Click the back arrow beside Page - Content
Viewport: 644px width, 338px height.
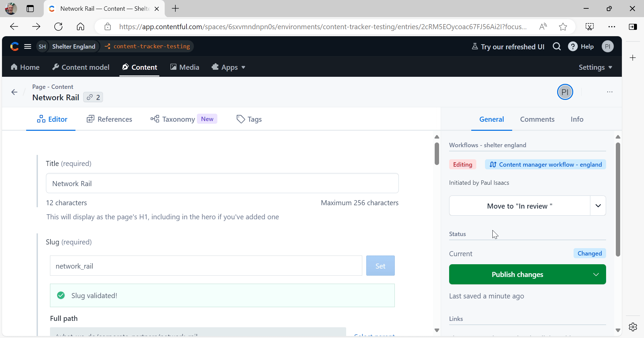(x=14, y=92)
